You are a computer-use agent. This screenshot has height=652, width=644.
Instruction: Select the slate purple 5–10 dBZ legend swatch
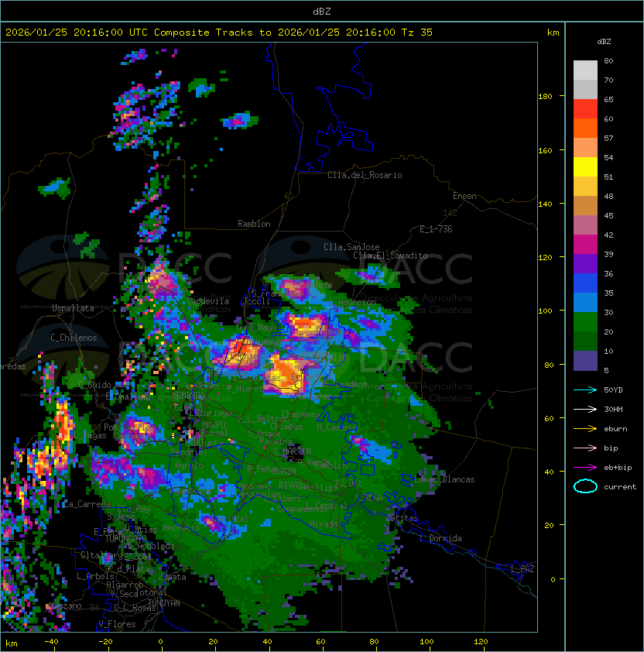pos(585,361)
